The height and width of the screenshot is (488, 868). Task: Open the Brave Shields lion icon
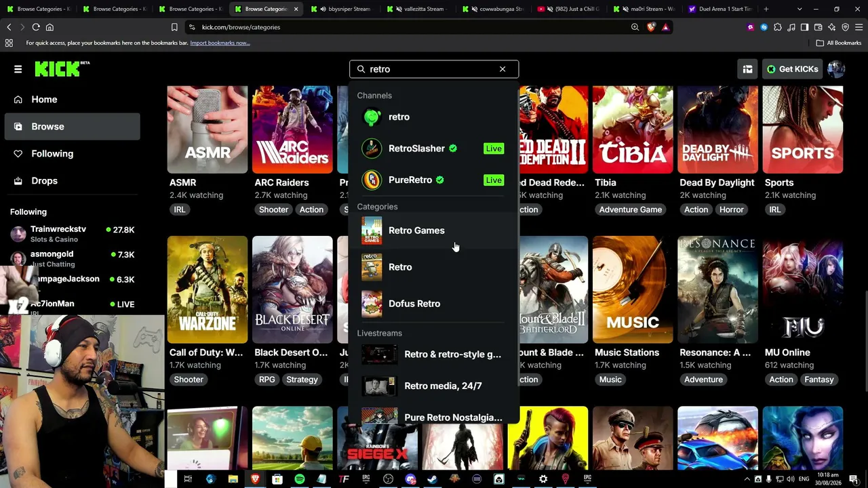tap(651, 27)
